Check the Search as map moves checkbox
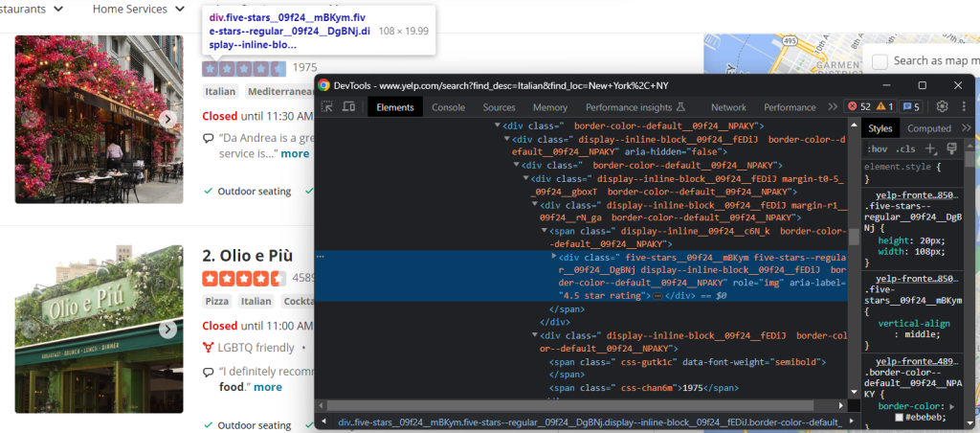This screenshot has width=980, height=433. pos(880,61)
